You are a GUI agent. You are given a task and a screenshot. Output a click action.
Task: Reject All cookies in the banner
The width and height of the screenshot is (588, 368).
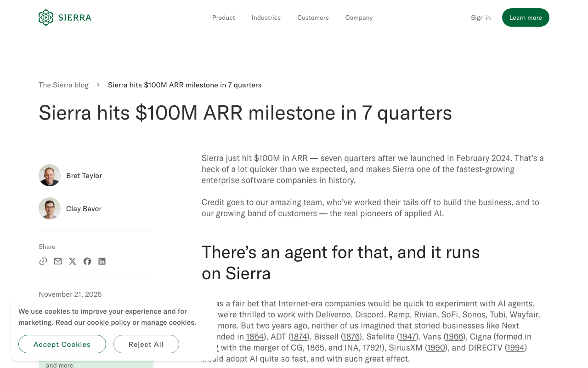pos(146,344)
